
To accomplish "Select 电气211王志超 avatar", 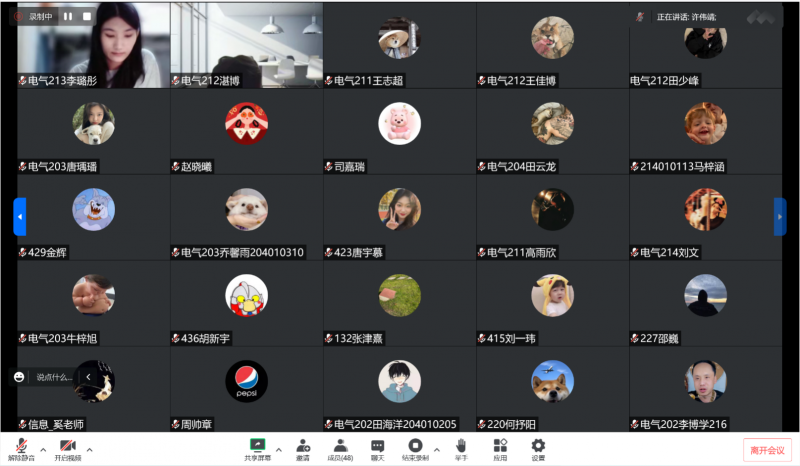I will point(399,38).
